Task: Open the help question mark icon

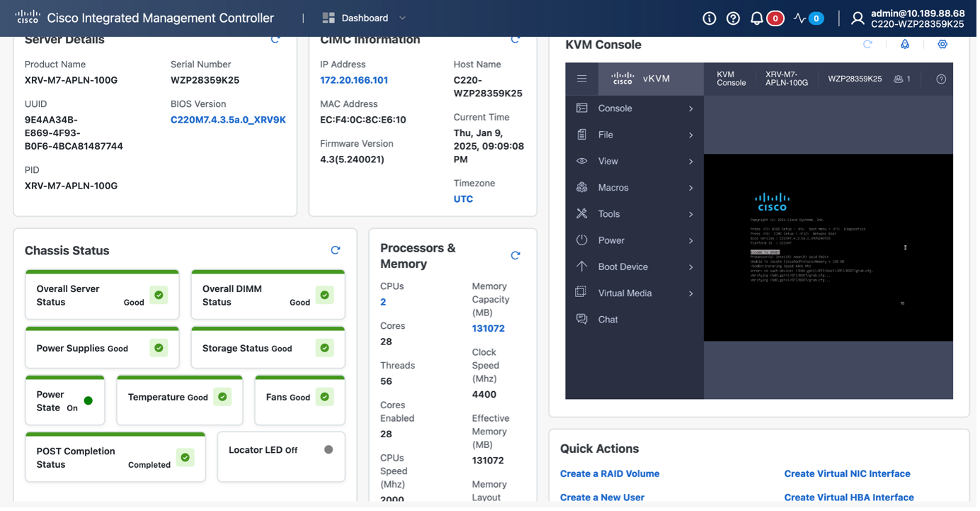Action: (x=733, y=18)
